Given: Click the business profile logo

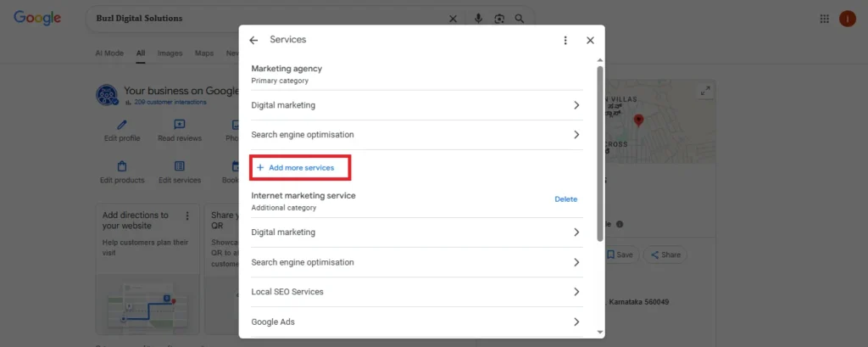Looking at the screenshot, I should pos(107,95).
